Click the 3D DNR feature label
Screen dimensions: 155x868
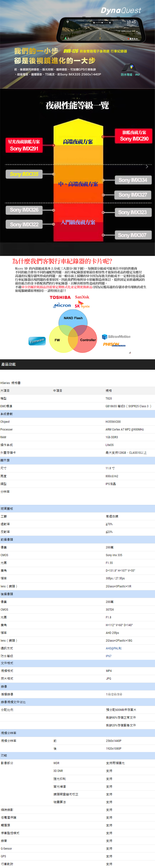pyautogui.click(x=58, y=771)
